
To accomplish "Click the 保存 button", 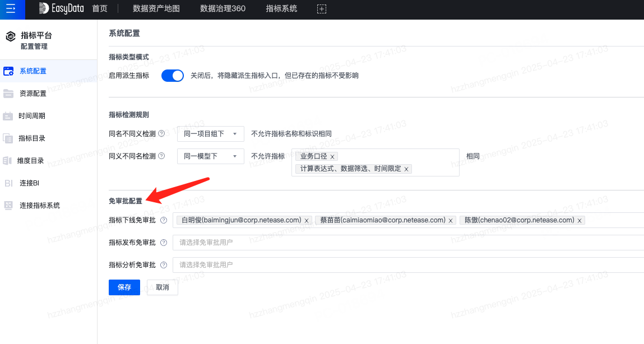I will click(x=124, y=287).
